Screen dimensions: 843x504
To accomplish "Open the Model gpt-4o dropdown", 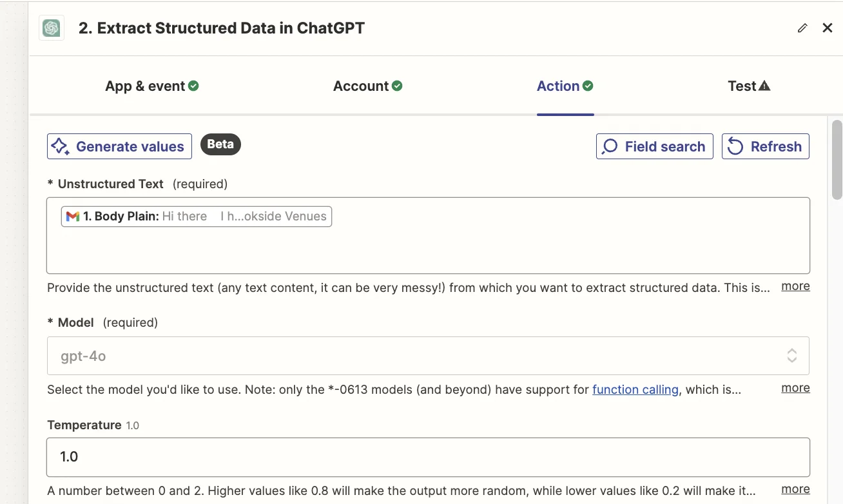I will pyautogui.click(x=428, y=356).
